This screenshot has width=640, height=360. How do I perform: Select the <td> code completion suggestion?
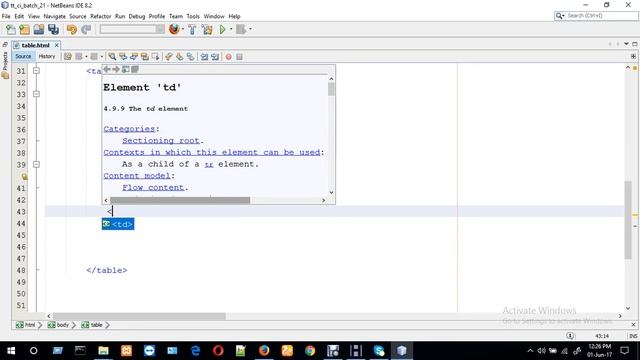click(x=118, y=224)
